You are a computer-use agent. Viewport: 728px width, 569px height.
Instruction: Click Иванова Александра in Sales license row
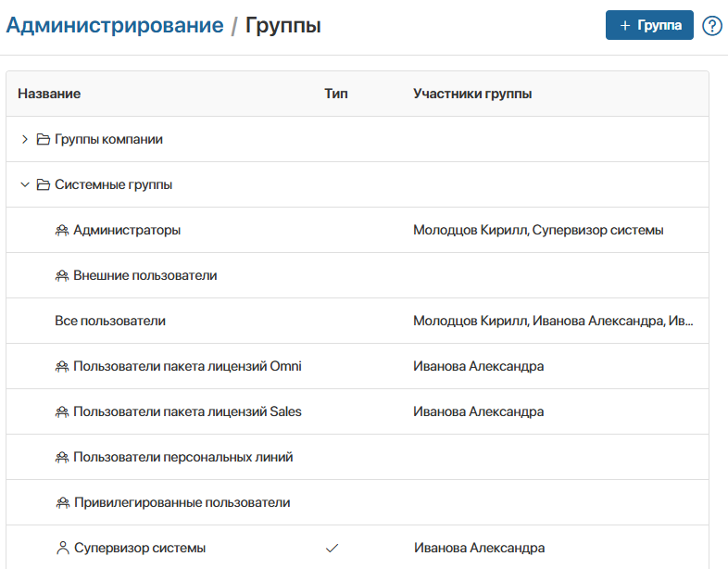click(478, 412)
